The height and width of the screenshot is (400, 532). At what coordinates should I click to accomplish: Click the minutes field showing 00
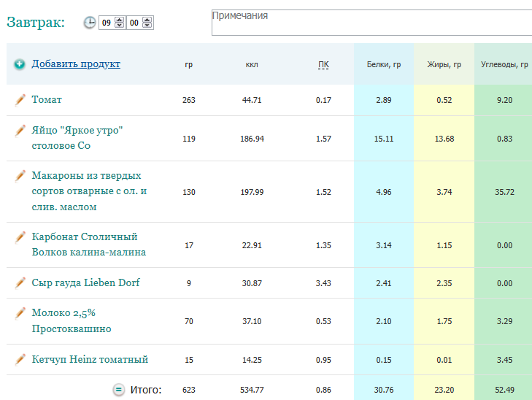[x=134, y=23]
